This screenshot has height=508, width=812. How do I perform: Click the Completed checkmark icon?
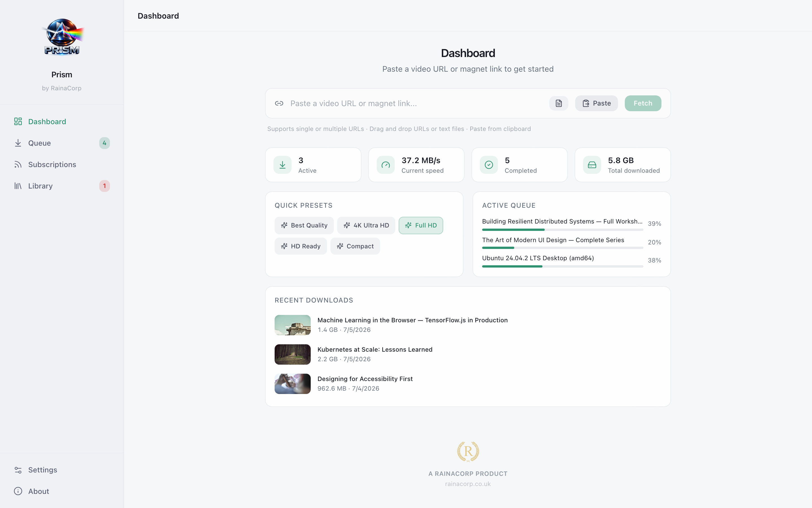(x=489, y=165)
